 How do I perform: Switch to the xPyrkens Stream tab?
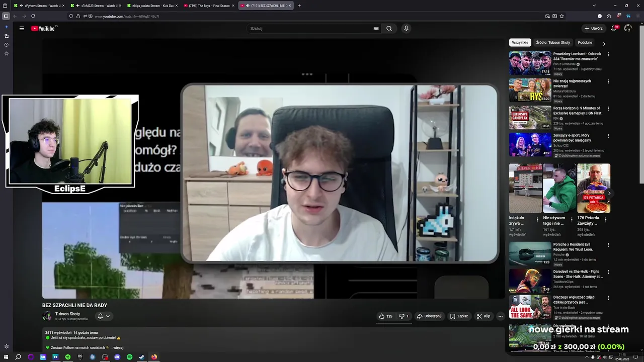coord(39,6)
